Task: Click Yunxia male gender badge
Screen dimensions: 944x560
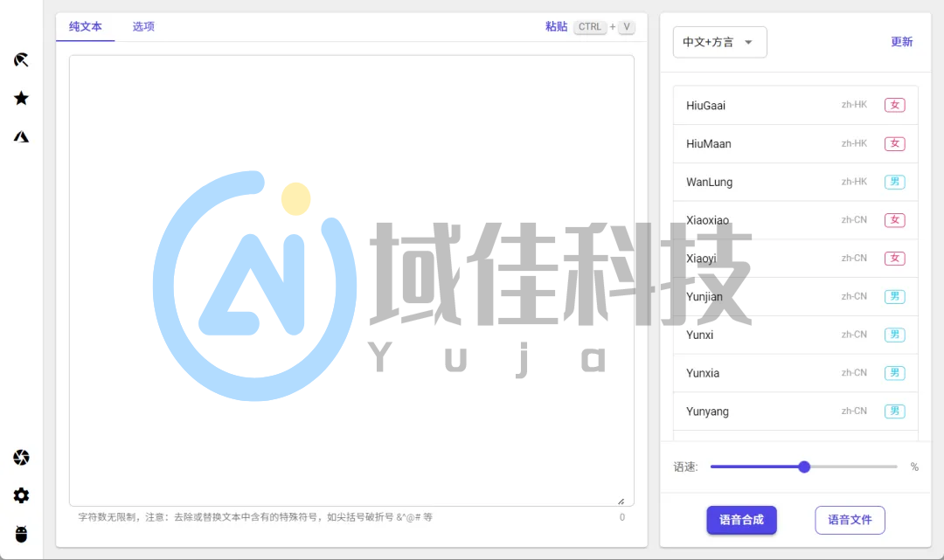Action: (895, 373)
